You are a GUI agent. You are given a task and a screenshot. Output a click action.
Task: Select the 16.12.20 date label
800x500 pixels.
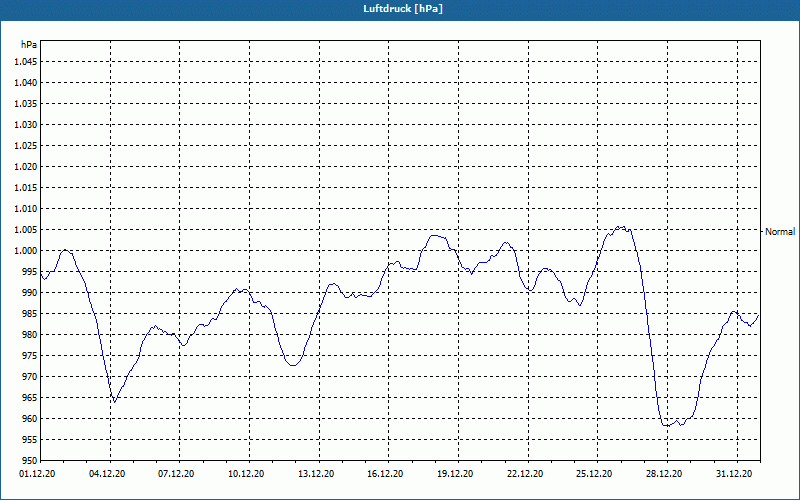pos(385,474)
